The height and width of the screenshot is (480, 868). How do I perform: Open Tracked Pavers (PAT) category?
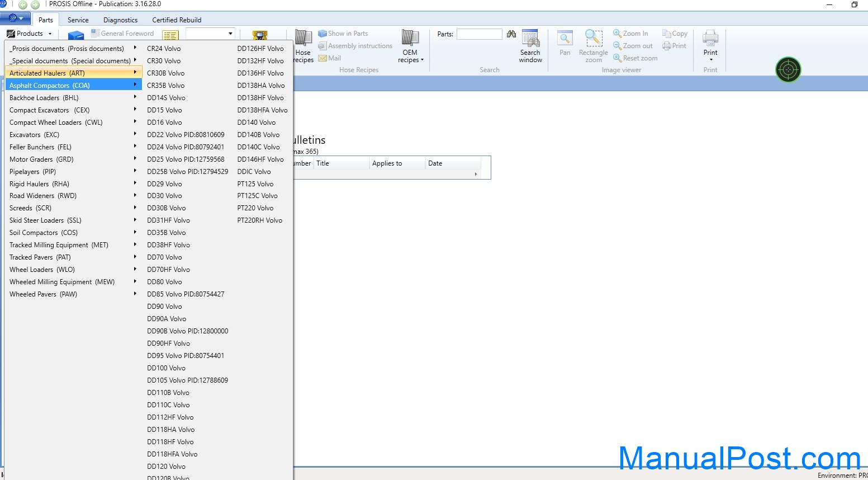[x=73, y=257]
